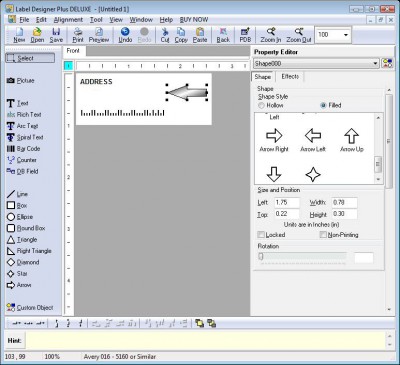Click the Print toolbar icon
The image size is (400, 365).
pyautogui.click(x=78, y=35)
